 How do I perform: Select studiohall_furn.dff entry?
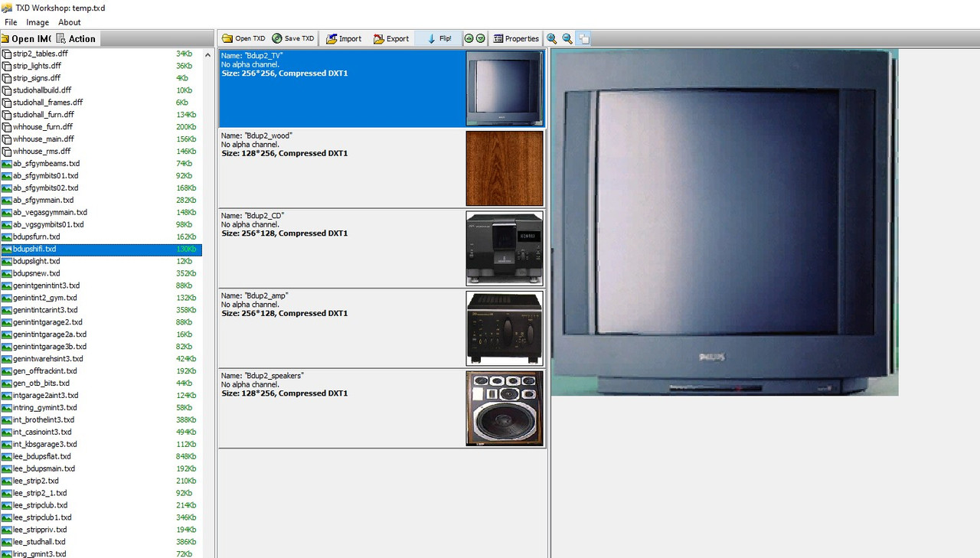[101, 115]
